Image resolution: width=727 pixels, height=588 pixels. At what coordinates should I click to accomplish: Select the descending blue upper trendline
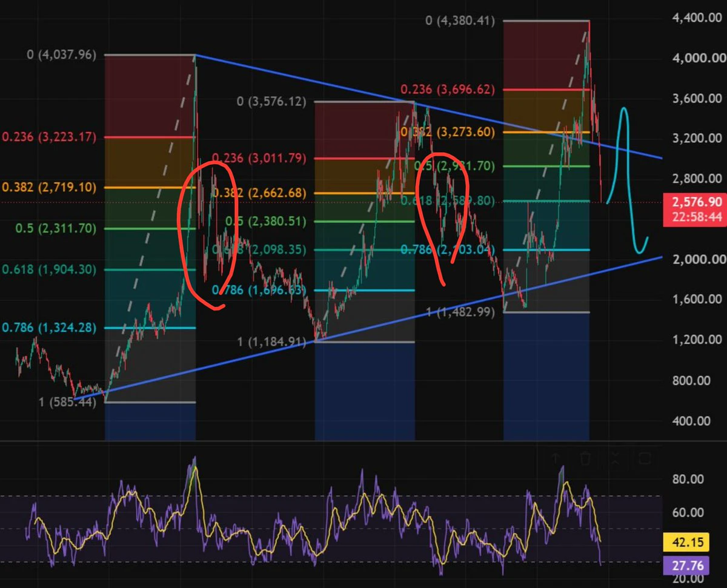click(429, 108)
